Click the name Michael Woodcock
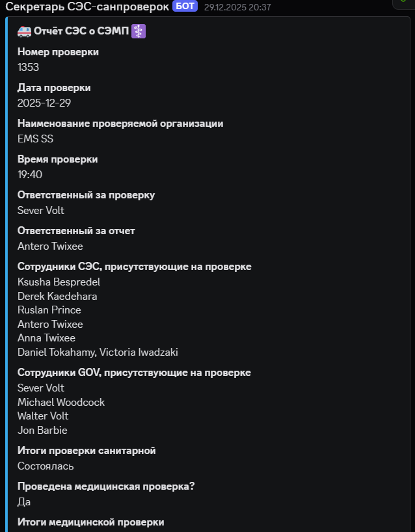The height and width of the screenshot is (532, 415). point(61,402)
